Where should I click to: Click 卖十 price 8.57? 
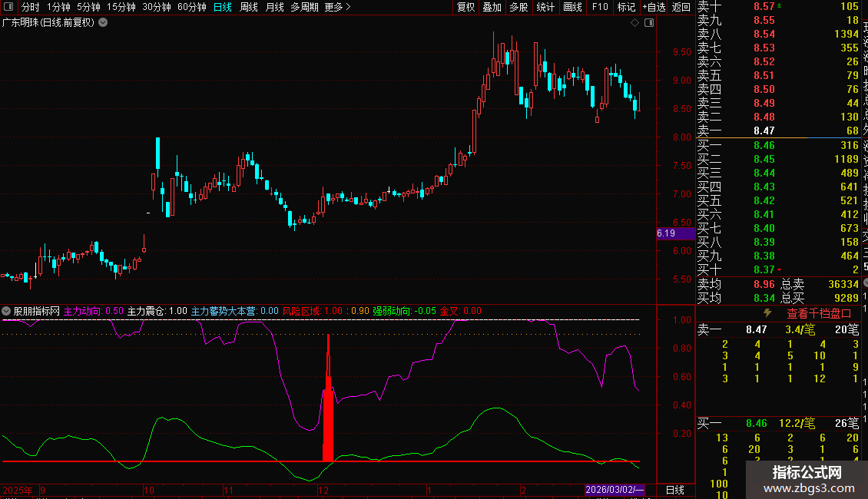coord(764,7)
